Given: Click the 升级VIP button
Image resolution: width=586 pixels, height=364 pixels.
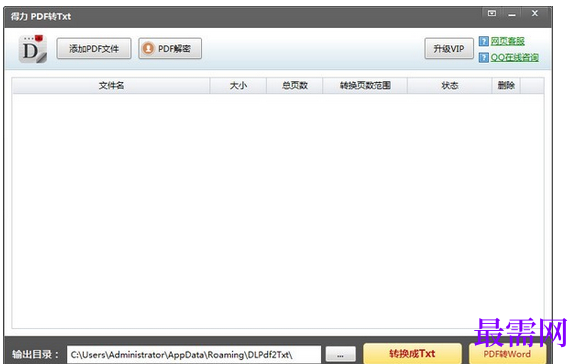Looking at the screenshot, I should pos(449,49).
